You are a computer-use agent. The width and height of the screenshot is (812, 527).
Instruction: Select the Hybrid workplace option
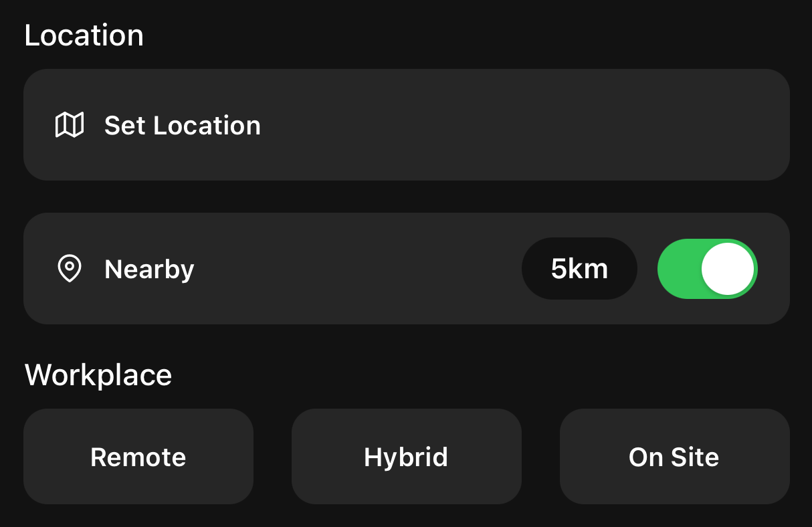[406, 457]
